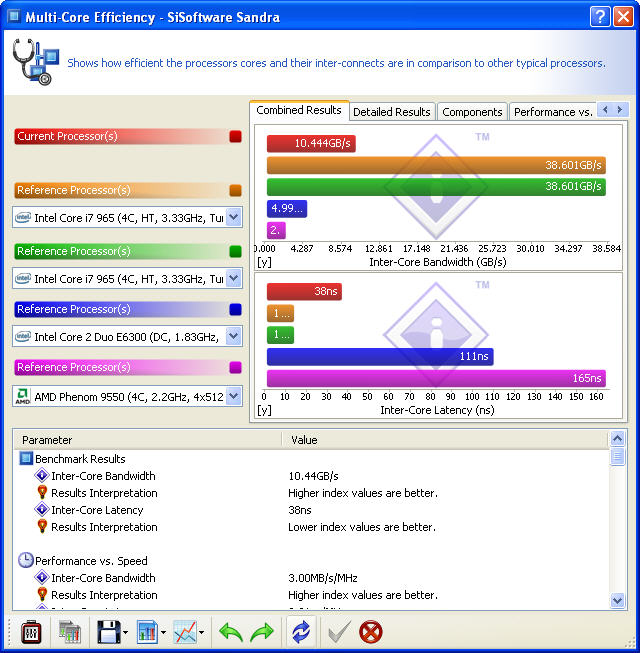Open the bar chart icon's dropdown arrow
This screenshot has width=640, height=653.
pyautogui.click(x=163, y=633)
